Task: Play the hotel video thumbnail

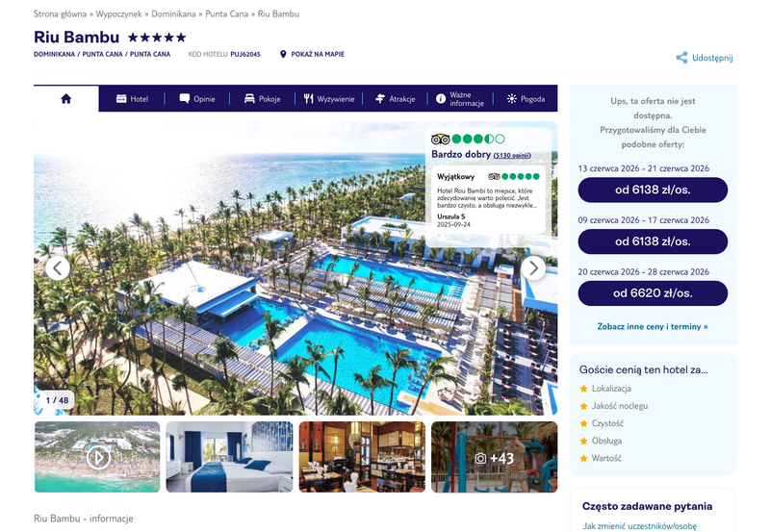Action: point(97,457)
